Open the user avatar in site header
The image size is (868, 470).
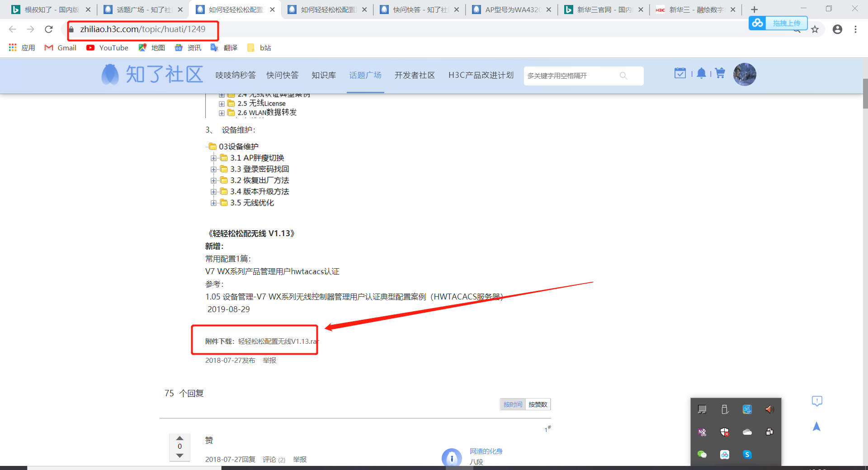tap(745, 74)
